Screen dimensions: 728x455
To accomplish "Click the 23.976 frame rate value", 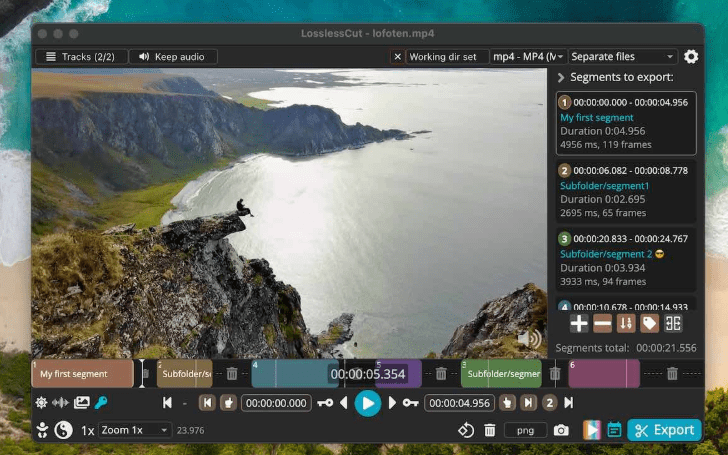I will point(190,430).
